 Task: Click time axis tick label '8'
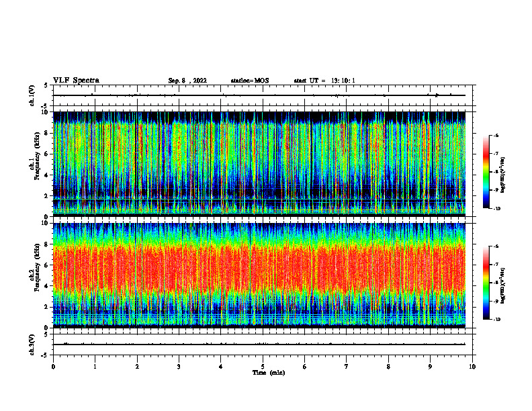tap(388, 367)
